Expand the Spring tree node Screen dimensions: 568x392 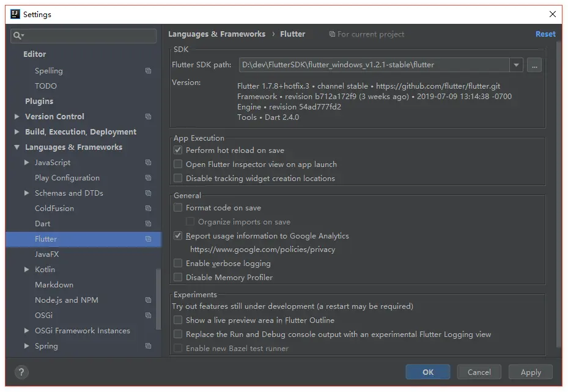pyautogui.click(x=26, y=346)
